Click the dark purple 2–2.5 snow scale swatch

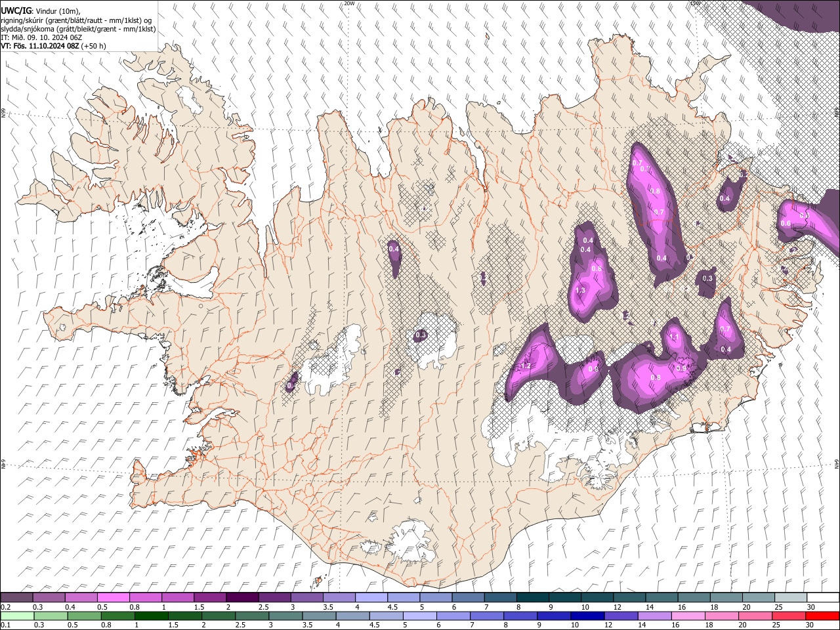[x=241, y=597]
